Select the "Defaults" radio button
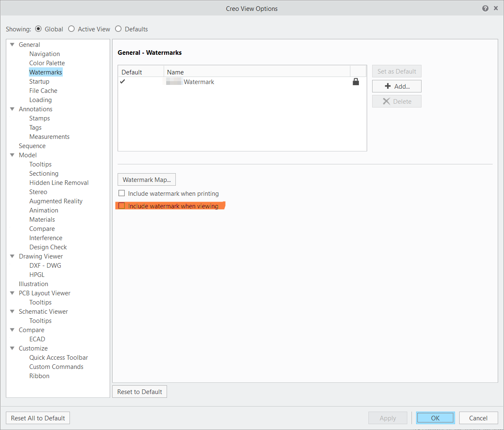The image size is (504, 430). (x=118, y=29)
